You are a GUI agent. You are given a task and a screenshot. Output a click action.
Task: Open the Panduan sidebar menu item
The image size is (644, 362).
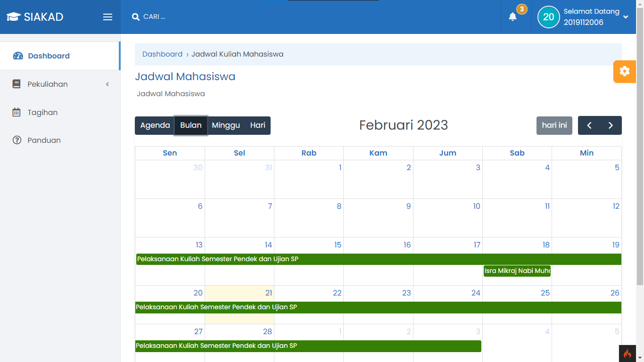pyautogui.click(x=60, y=140)
